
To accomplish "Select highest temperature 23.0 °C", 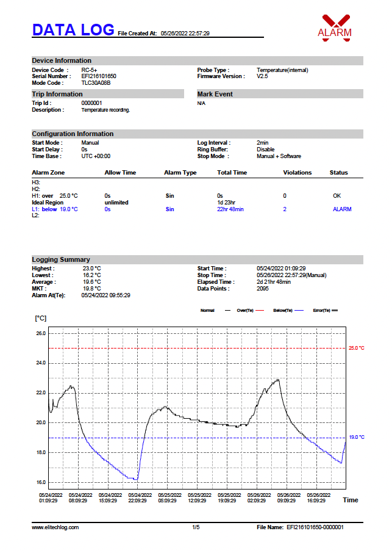I will 92,269.
